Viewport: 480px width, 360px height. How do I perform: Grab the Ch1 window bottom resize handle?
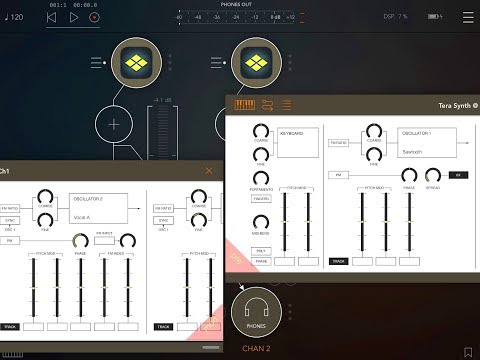[211, 347]
